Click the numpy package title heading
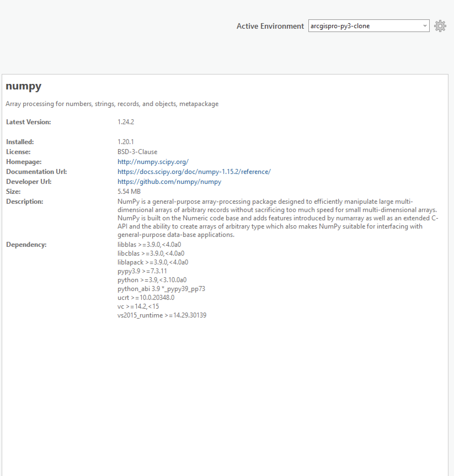 (23, 86)
